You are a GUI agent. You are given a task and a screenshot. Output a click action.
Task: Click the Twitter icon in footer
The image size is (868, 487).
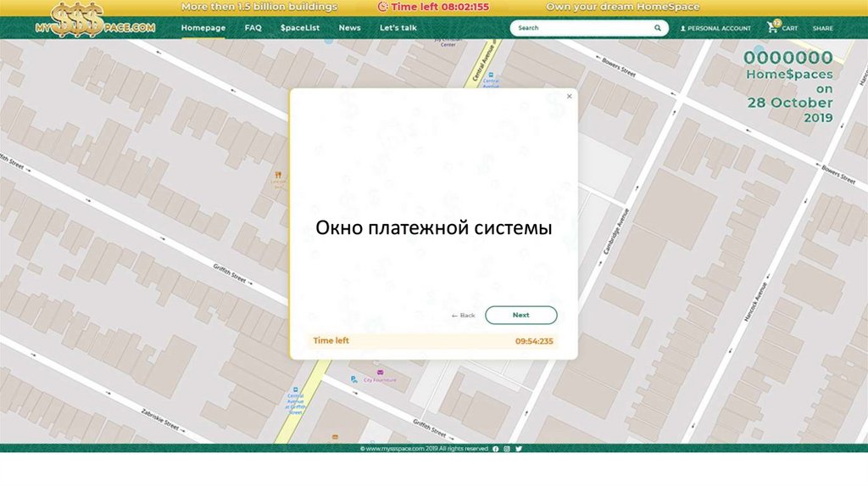pyautogui.click(x=519, y=449)
